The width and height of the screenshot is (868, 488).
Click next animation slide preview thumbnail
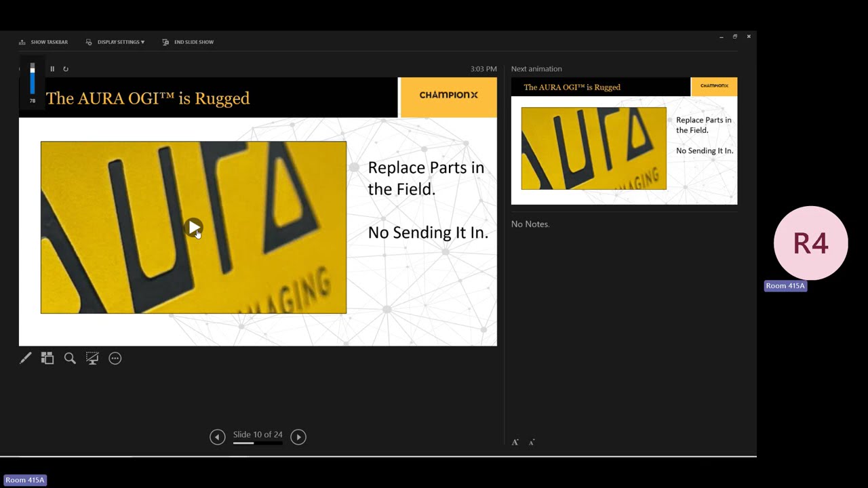pyautogui.click(x=624, y=141)
